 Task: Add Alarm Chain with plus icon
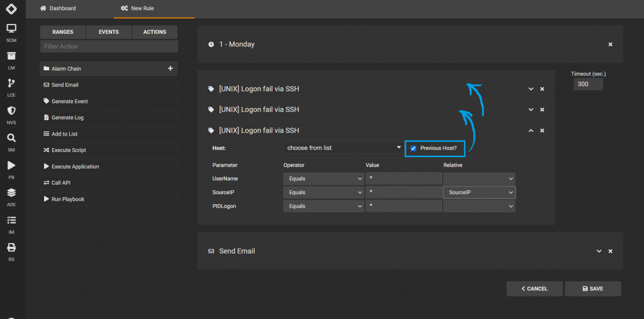click(170, 68)
